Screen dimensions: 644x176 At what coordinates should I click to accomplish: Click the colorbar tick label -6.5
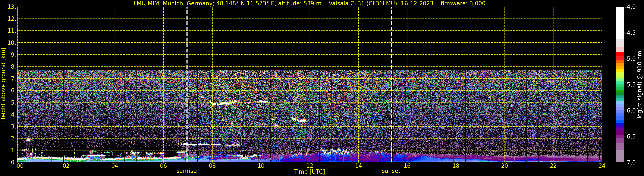[x=630, y=137]
